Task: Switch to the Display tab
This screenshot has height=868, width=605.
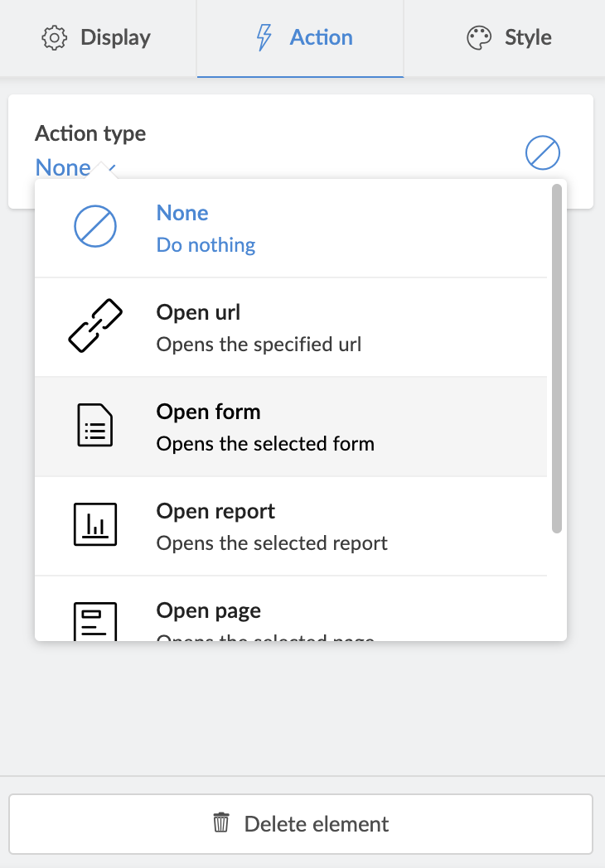Action: [x=98, y=38]
